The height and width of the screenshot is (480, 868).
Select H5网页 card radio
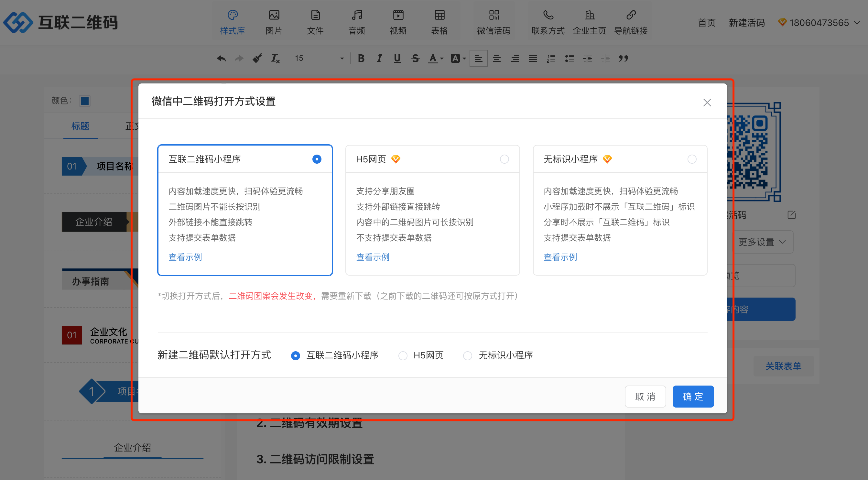(x=505, y=159)
